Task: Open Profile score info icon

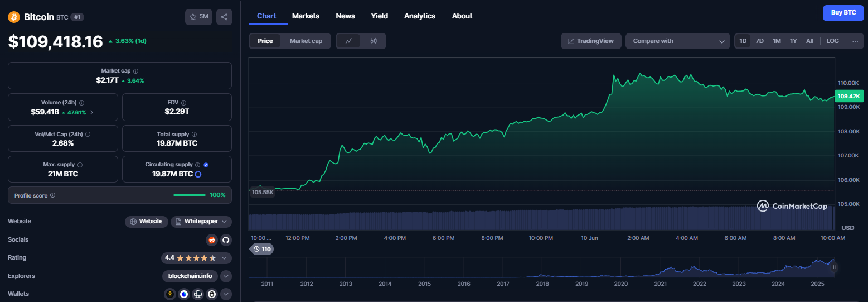Action: pyautogui.click(x=52, y=195)
